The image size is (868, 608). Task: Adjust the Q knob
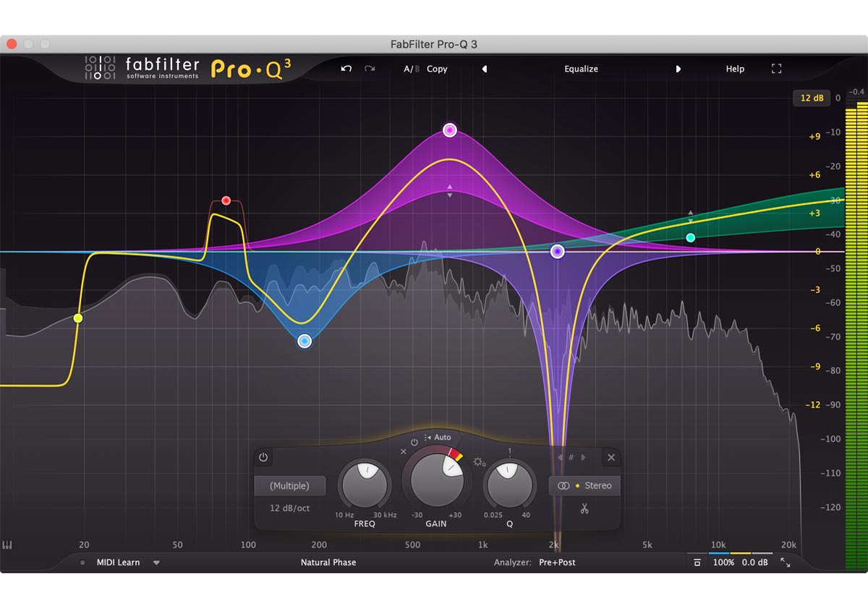[509, 485]
